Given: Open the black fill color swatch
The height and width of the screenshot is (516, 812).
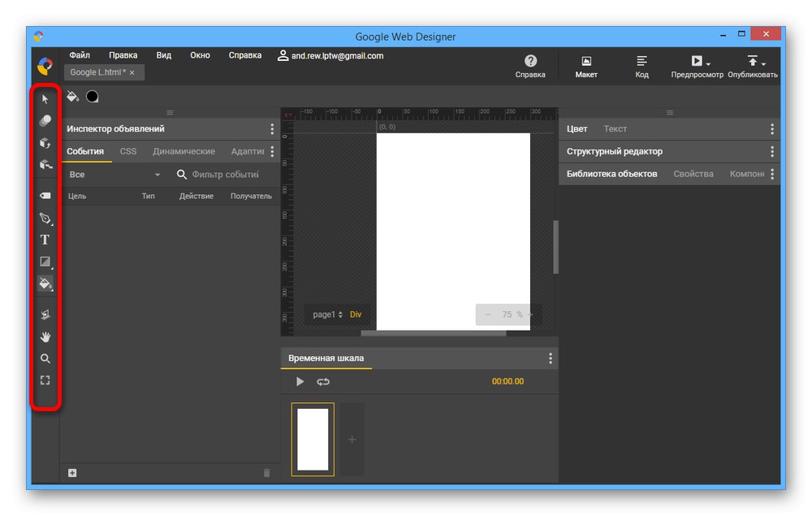Looking at the screenshot, I should coord(93,97).
